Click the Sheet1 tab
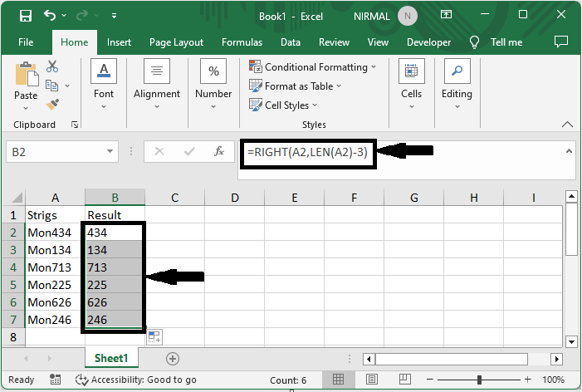Screen dimensions: 582x392 coord(111,358)
